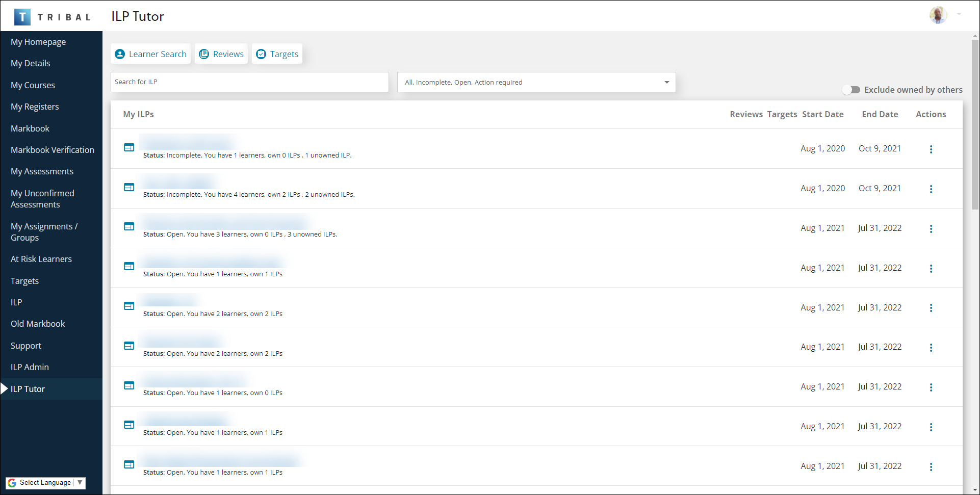Click the Targets checkmark icon

(261, 54)
